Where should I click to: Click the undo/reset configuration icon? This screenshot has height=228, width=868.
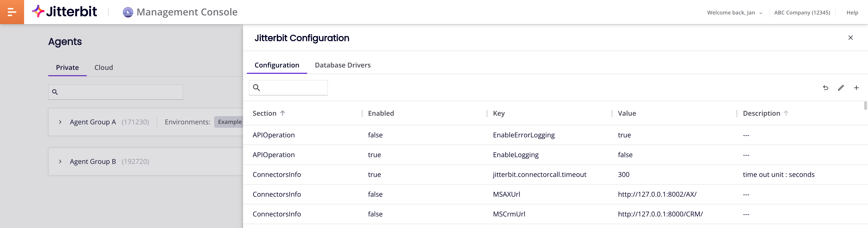click(826, 88)
